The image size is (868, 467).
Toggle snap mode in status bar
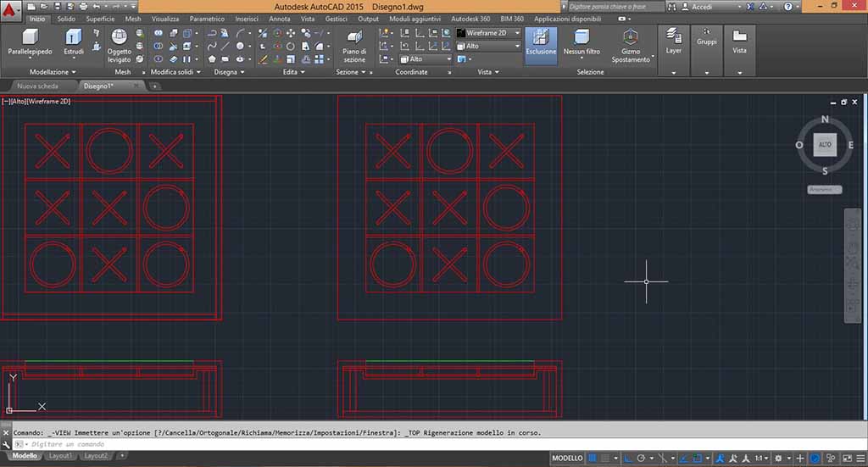605,459
